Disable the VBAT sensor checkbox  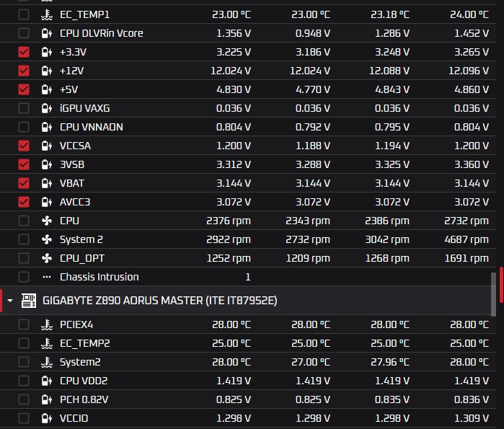24,183
